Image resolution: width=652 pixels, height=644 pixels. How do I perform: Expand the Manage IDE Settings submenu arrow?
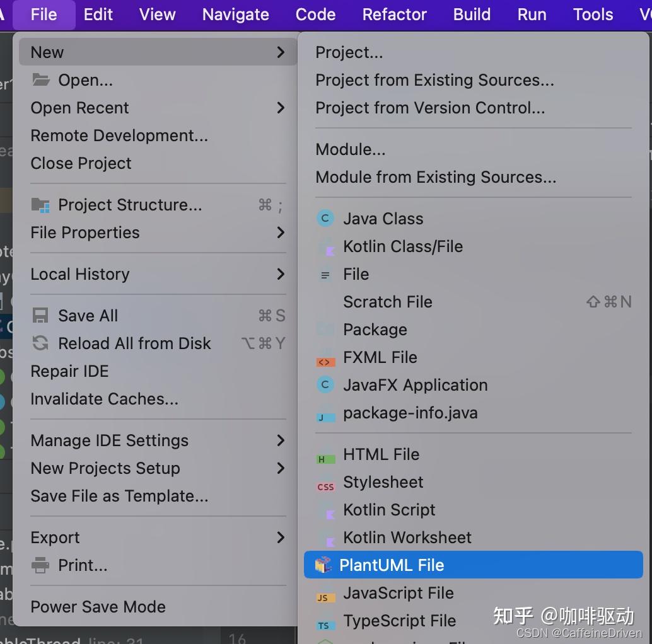(281, 440)
